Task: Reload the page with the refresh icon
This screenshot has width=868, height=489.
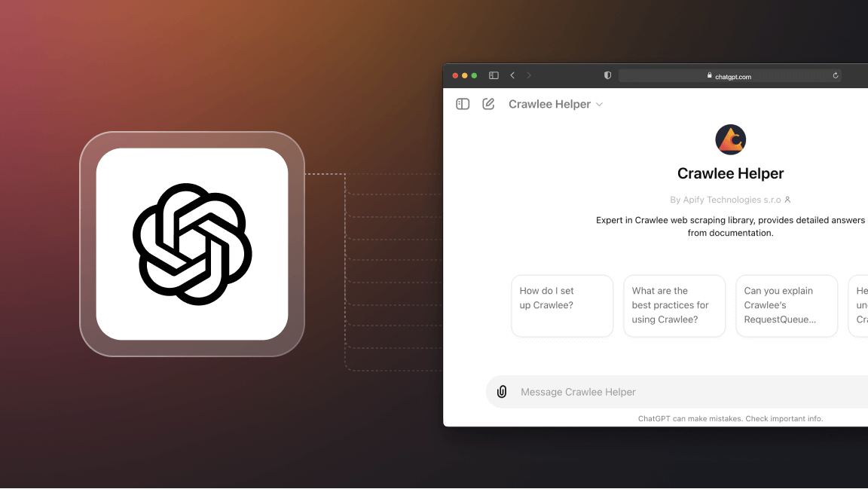Action: click(x=836, y=75)
